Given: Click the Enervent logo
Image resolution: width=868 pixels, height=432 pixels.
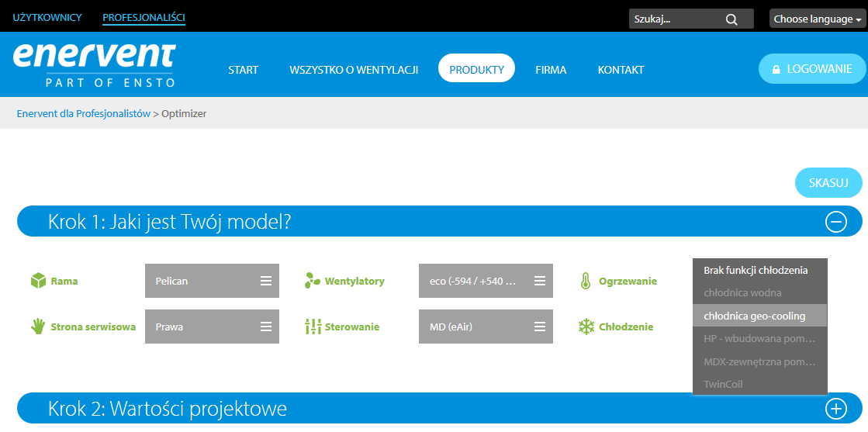Looking at the screenshot, I should (95, 64).
